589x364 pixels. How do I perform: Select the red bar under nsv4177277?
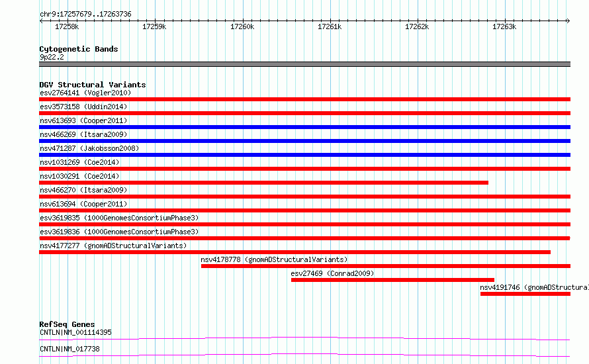(295, 252)
